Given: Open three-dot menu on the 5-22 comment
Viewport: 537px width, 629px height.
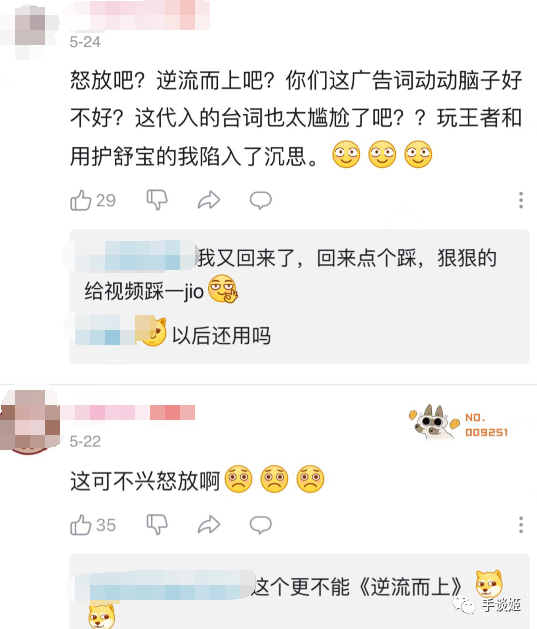Looking at the screenshot, I should [521, 524].
